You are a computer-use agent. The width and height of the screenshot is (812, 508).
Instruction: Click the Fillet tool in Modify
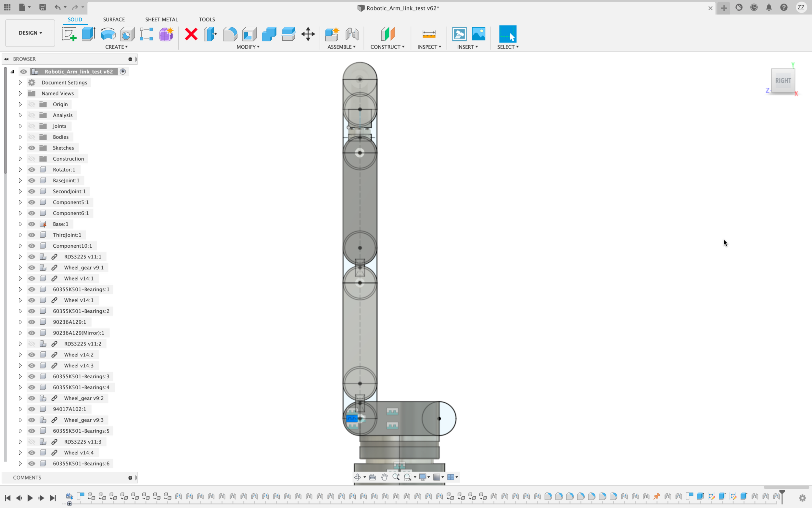coord(230,34)
